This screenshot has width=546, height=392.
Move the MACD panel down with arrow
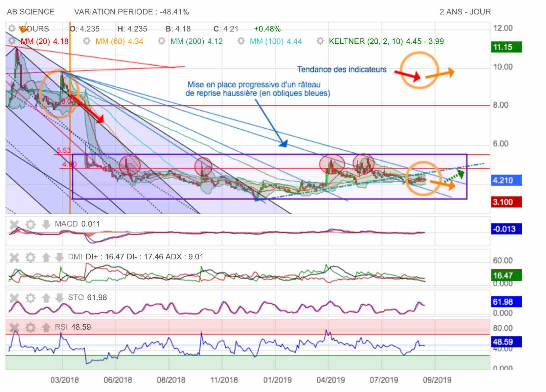[46, 225]
